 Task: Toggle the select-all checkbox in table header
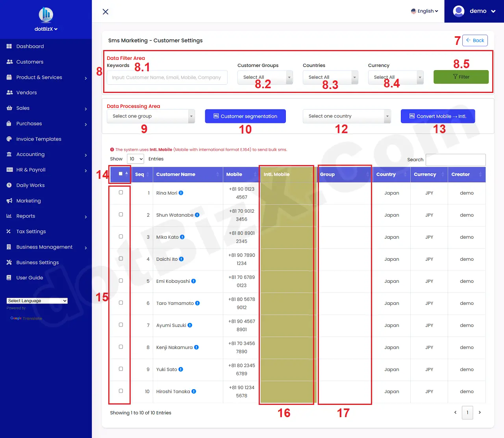120,174
